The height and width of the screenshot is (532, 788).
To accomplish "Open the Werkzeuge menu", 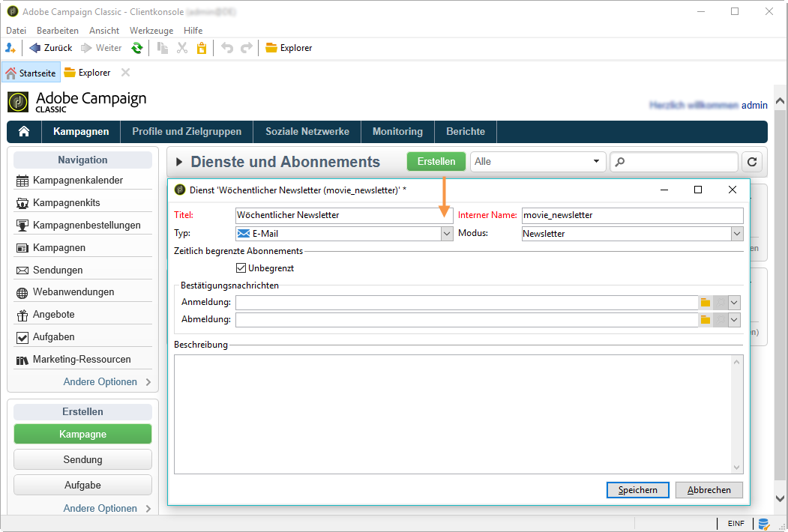I will (x=151, y=31).
